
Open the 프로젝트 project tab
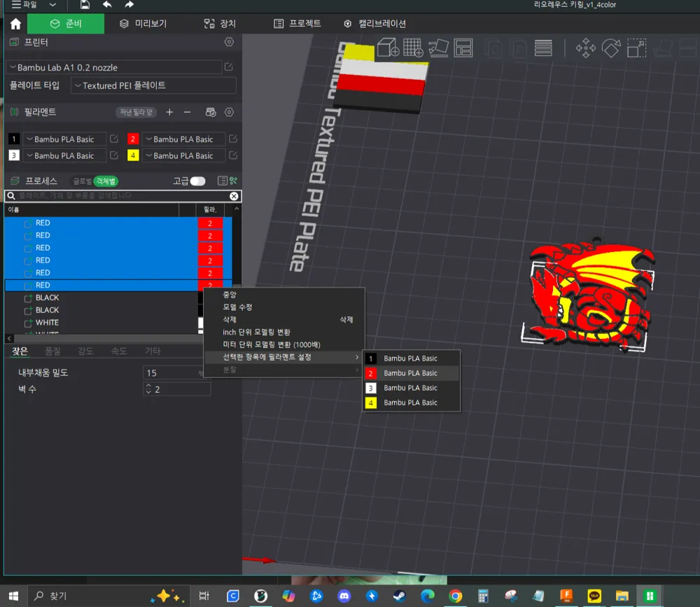click(297, 24)
